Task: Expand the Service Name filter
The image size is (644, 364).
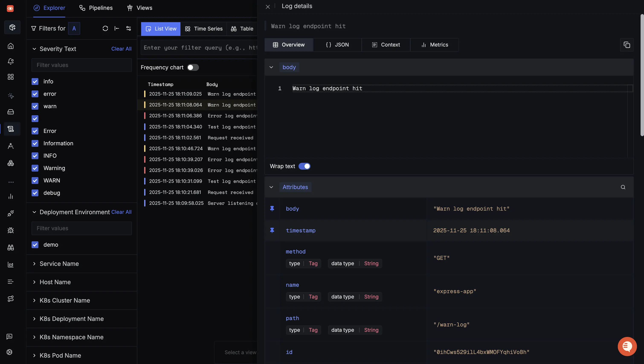Action: [59, 264]
